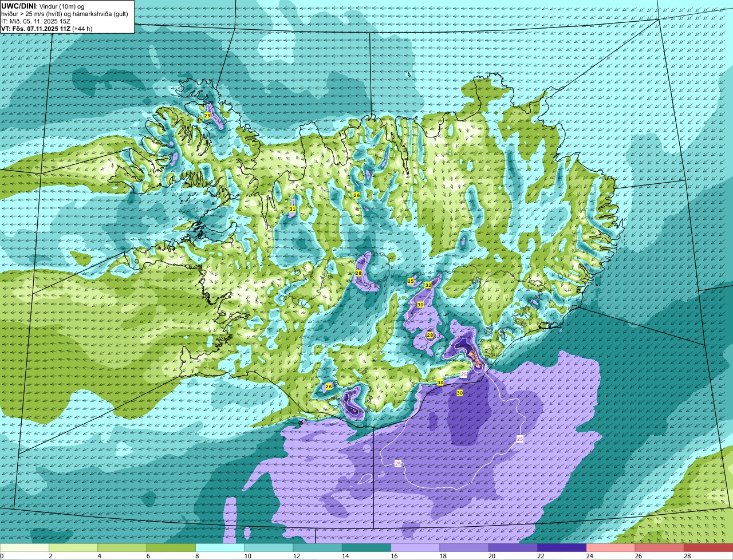This screenshot has height=560, width=733.
Task: Select the "10" scale number
Action: [x=247, y=556]
